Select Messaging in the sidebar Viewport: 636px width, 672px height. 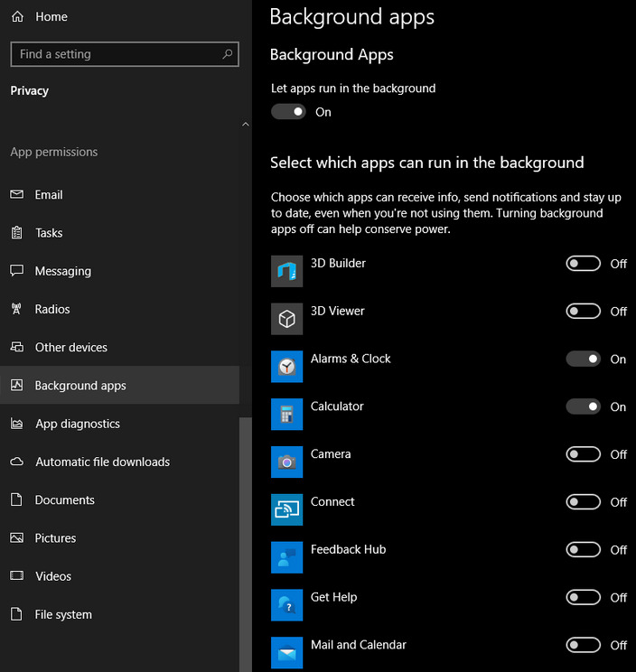(119, 271)
